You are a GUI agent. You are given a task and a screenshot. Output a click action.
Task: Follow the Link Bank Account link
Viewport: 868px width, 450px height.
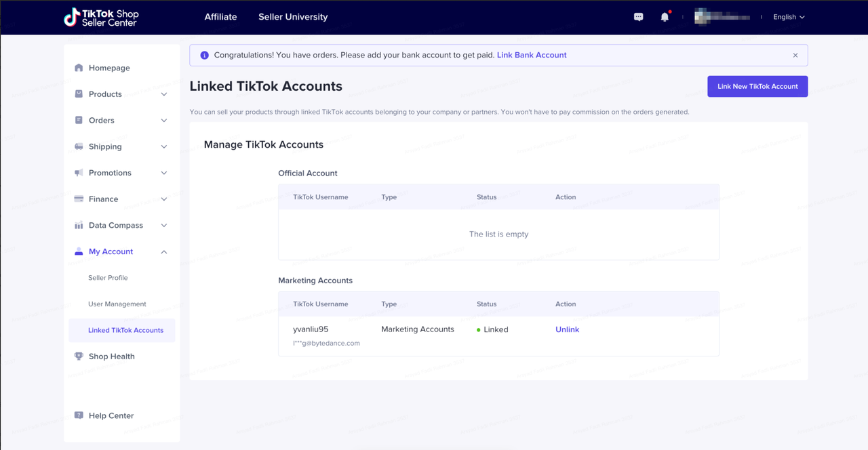click(x=532, y=55)
